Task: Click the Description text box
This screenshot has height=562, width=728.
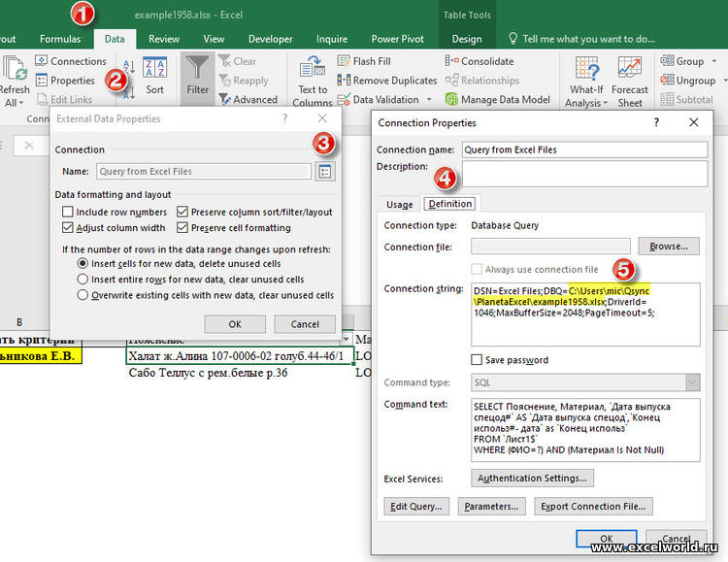Action: [585, 174]
